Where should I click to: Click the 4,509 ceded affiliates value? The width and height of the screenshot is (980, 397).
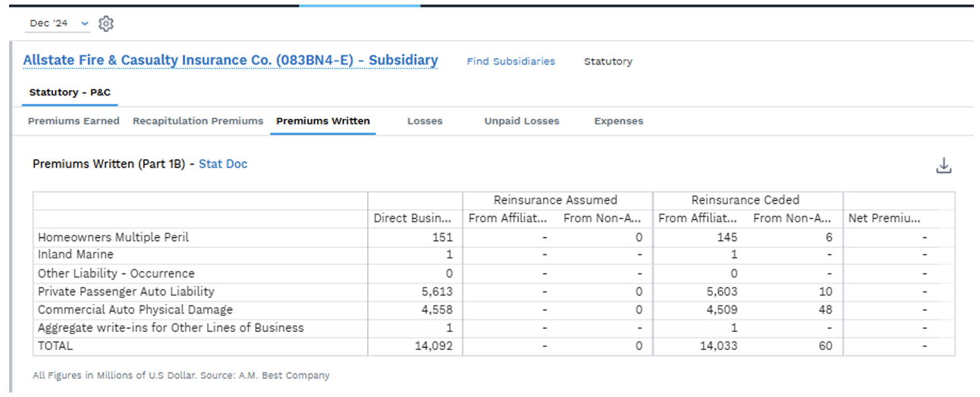point(721,310)
